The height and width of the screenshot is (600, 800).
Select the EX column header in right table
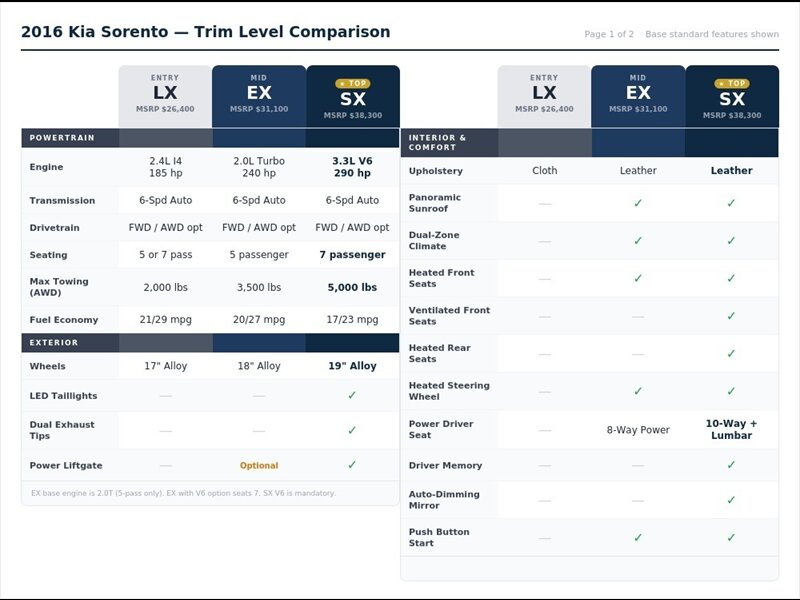(638, 96)
